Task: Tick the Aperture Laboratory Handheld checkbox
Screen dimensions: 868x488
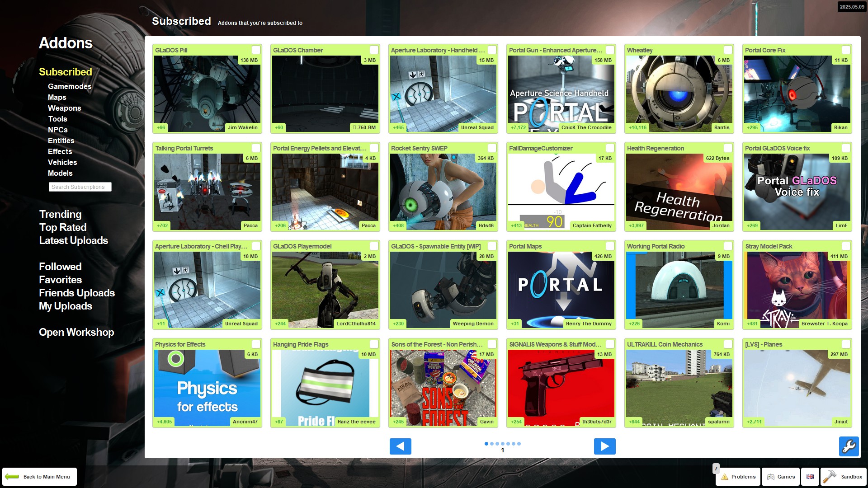Action: click(492, 50)
